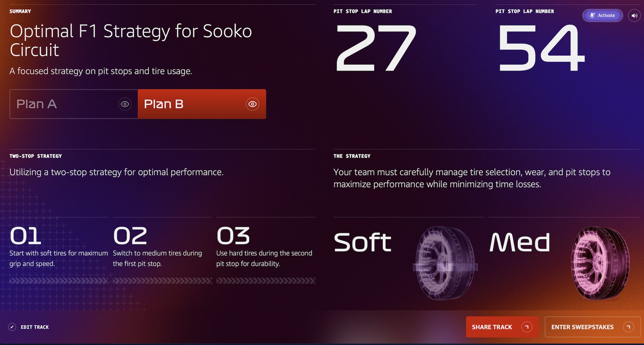Click the step 01 progress bar
This screenshot has height=345, width=644.
click(x=59, y=281)
